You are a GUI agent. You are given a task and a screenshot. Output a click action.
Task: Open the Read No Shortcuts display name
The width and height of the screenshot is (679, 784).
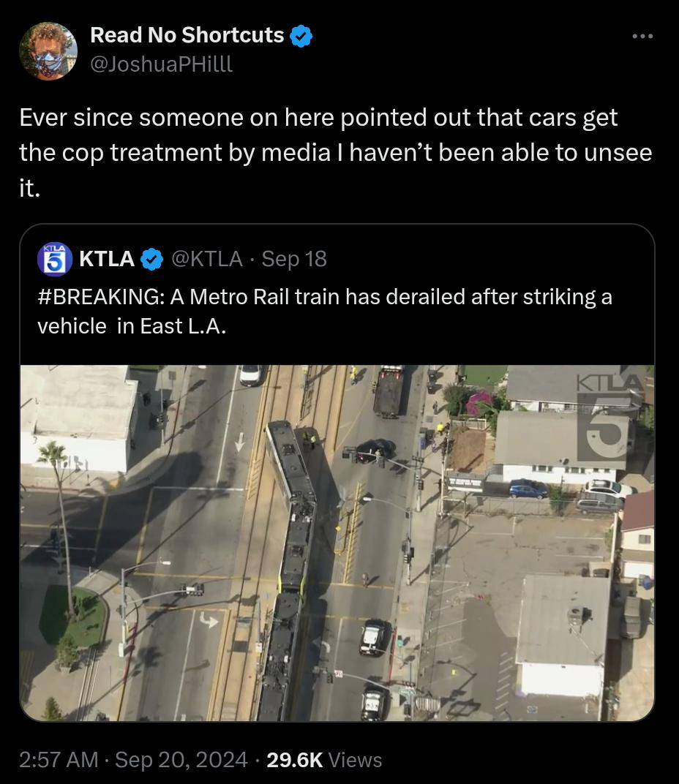[x=187, y=35]
